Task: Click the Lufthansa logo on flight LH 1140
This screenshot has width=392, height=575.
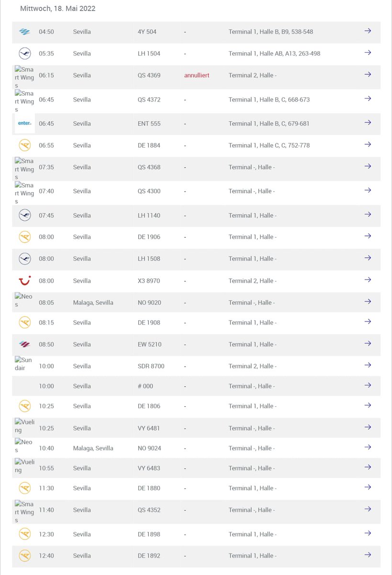Action: pyautogui.click(x=24, y=215)
